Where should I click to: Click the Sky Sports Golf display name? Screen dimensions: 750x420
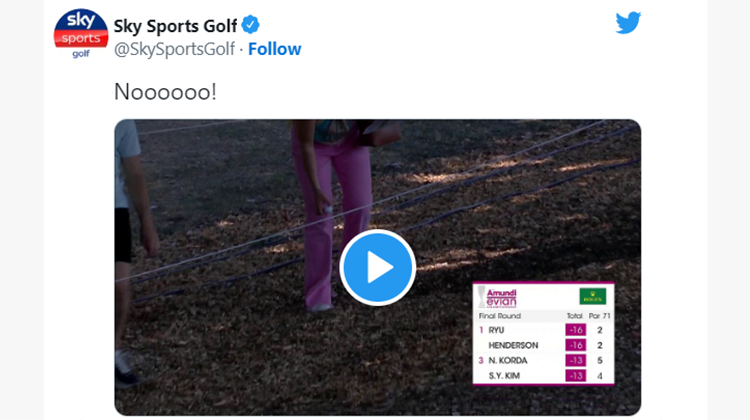(175, 26)
